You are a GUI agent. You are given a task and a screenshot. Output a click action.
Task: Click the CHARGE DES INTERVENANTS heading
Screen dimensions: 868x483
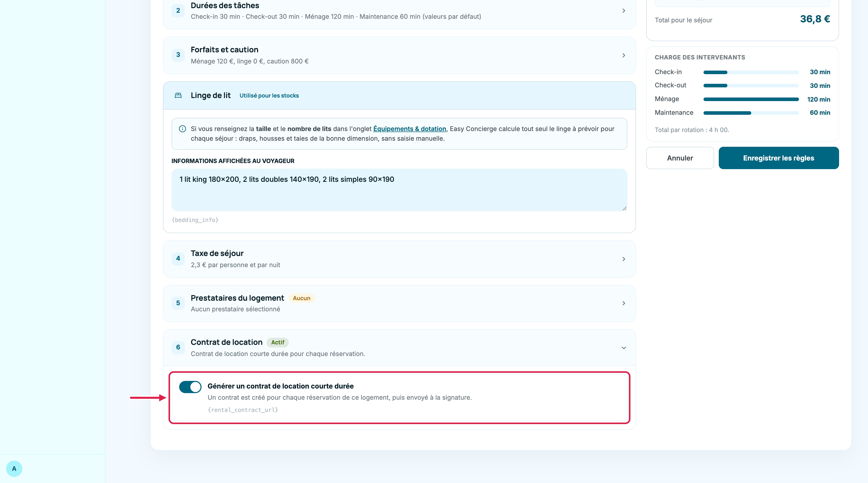pos(699,57)
